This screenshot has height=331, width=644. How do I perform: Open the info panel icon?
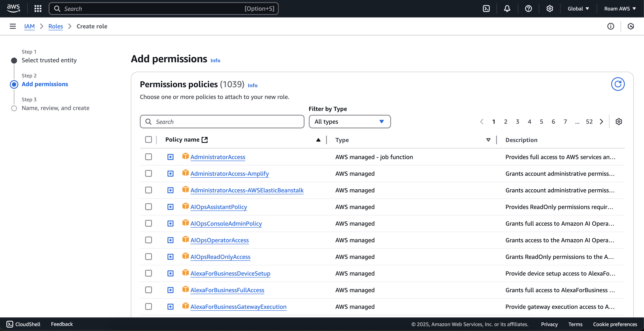click(611, 26)
